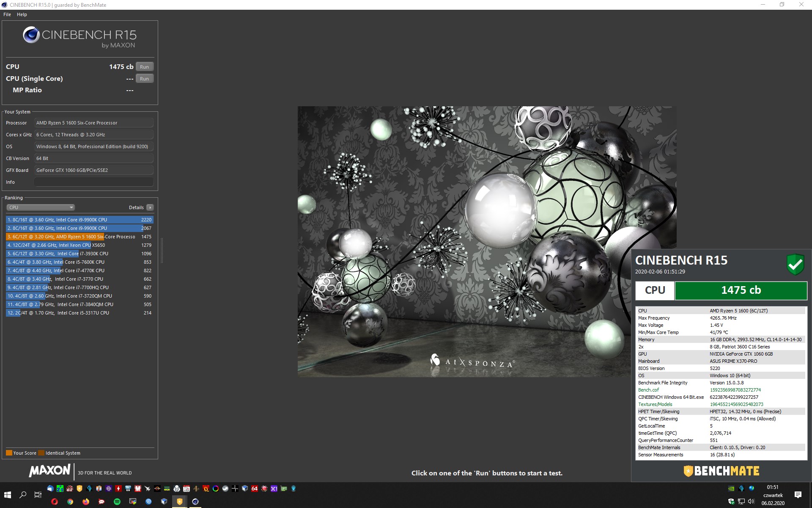Select ranking entry Intel Core i7-3930K
Viewport: 812px width, 508px height.
[80, 254]
